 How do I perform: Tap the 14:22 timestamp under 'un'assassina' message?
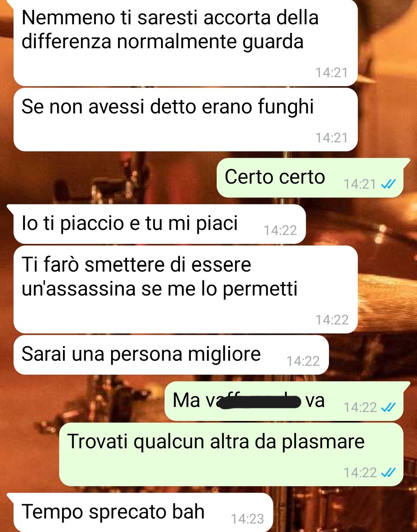332,320
